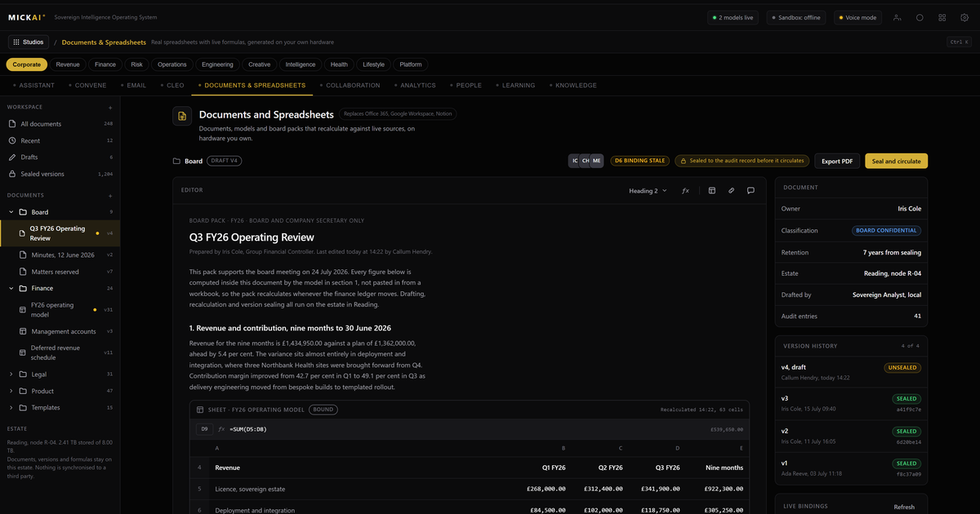Toggle Sandbox offline status

pos(796,17)
